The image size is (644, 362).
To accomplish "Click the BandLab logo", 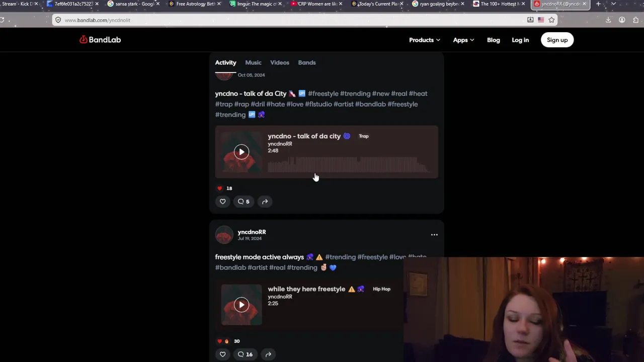I will click(x=100, y=40).
